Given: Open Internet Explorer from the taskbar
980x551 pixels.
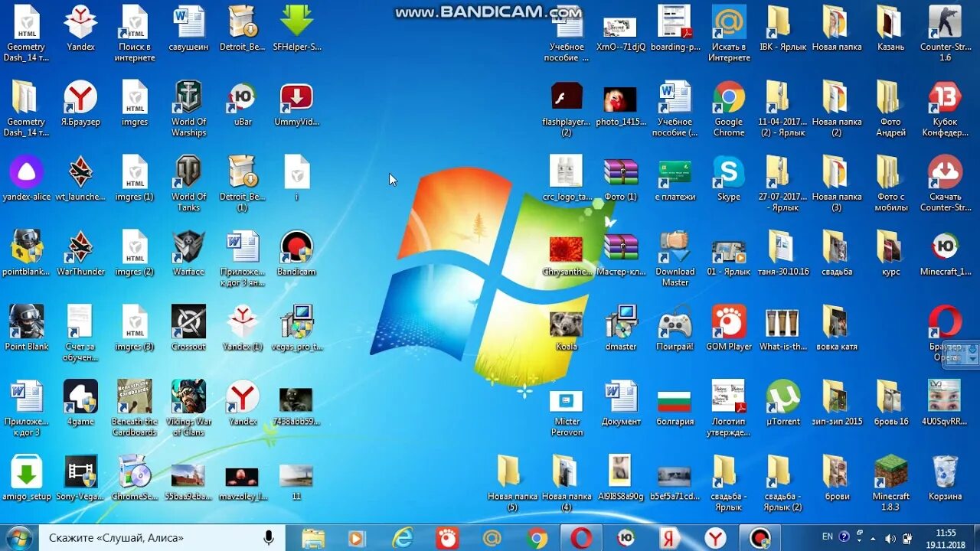Looking at the screenshot, I should [402, 538].
